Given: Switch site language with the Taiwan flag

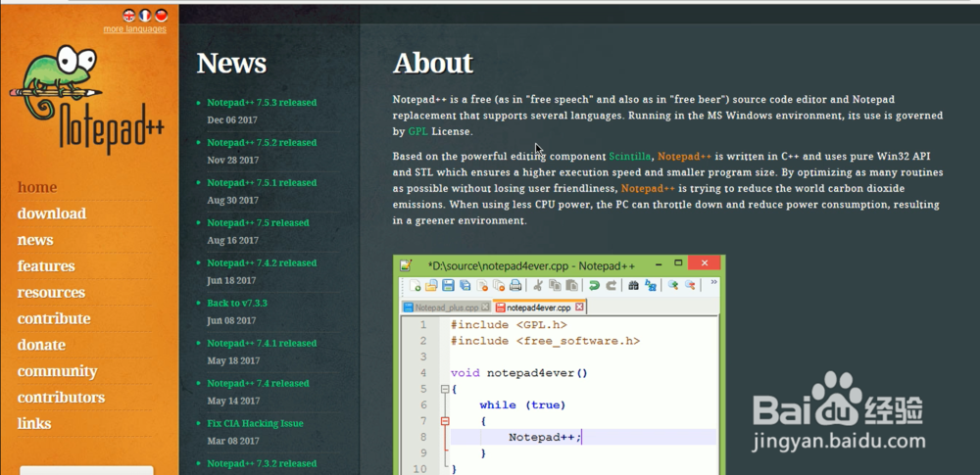Looking at the screenshot, I should (x=162, y=15).
